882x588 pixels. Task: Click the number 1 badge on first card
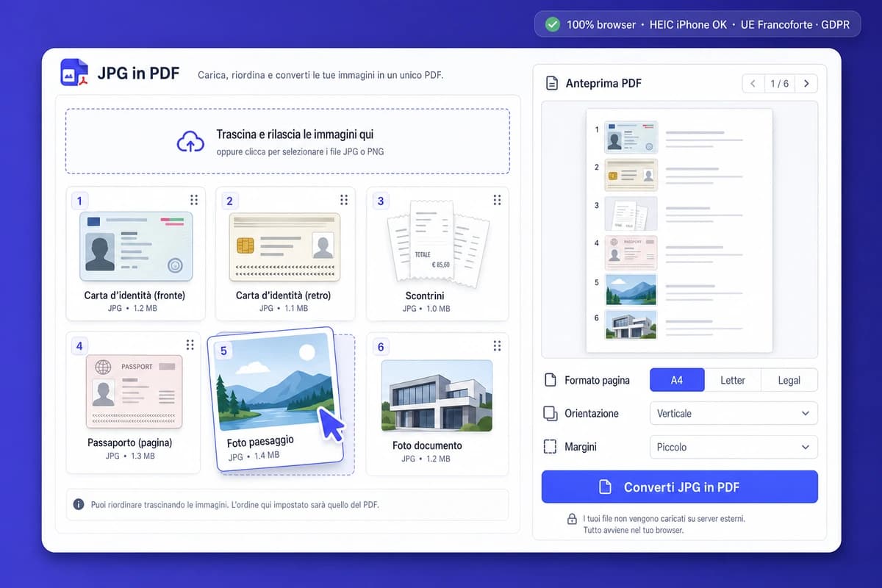click(x=79, y=201)
